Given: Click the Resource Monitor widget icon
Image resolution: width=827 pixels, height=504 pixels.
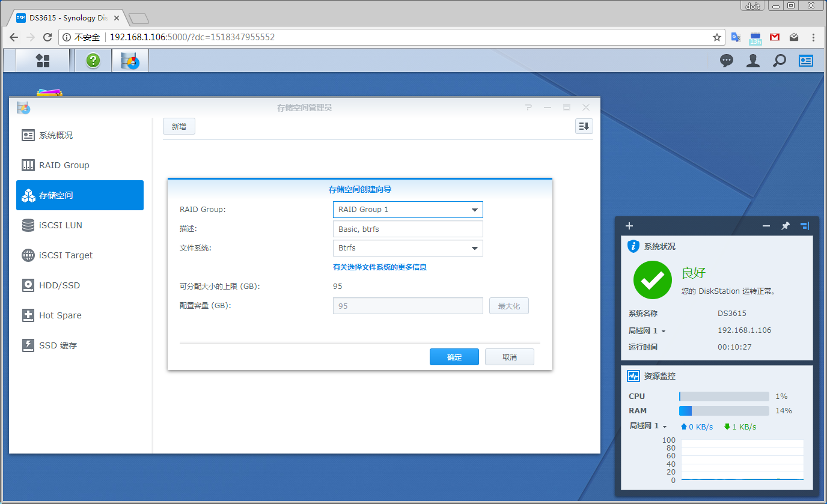Looking at the screenshot, I should coord(633,376).
